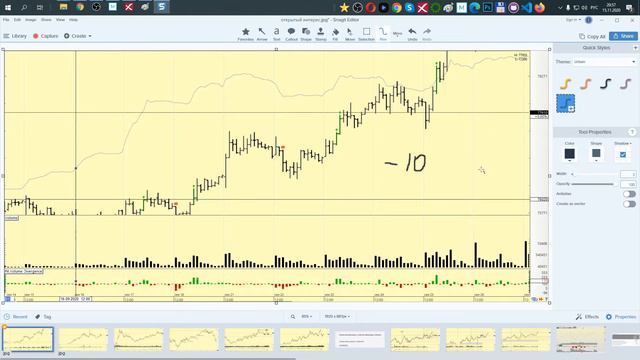
Task: Open the image dimensions dropdown
Action: click(337, 316)
